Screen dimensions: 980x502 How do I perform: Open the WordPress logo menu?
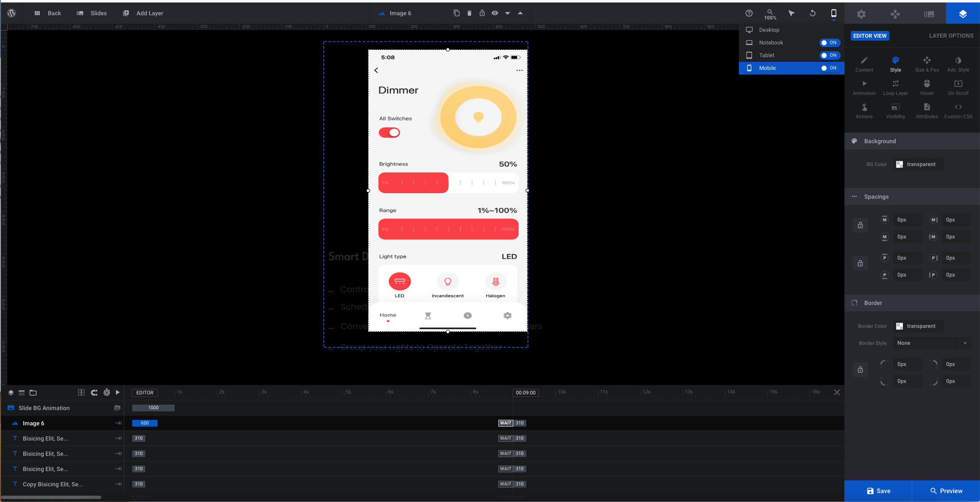11,13
